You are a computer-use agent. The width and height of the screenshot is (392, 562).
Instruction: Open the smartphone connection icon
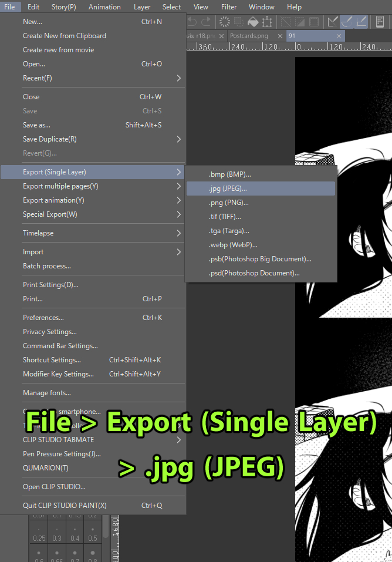(379, 22)
